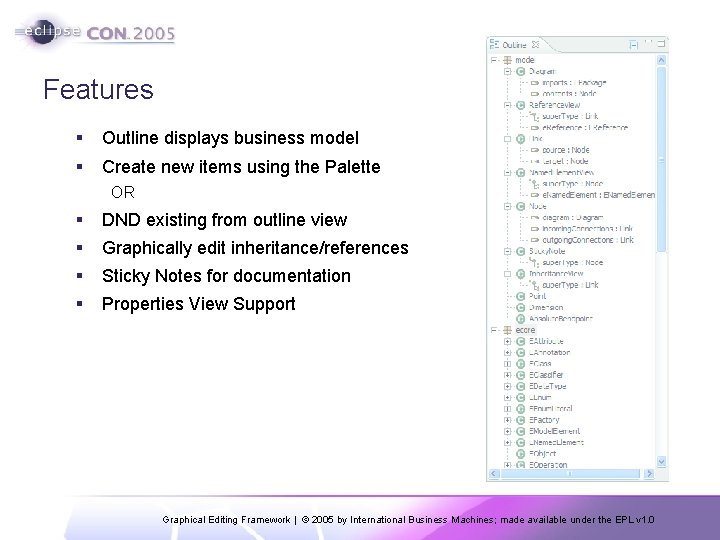Select the 'superType : Node' row under StickyNote
Viewport: 720px width, 540px height.
tap(567, 263)
